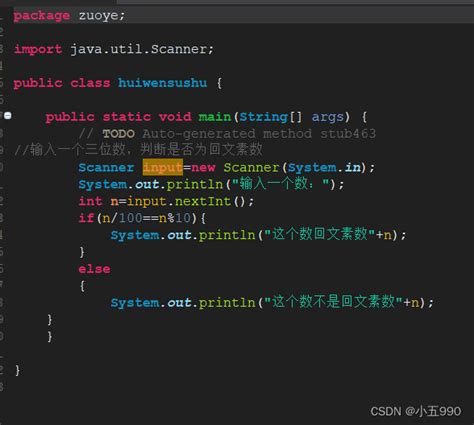Collapse the main method fold marker
The image size is (474, 425).
pos(8,116)
